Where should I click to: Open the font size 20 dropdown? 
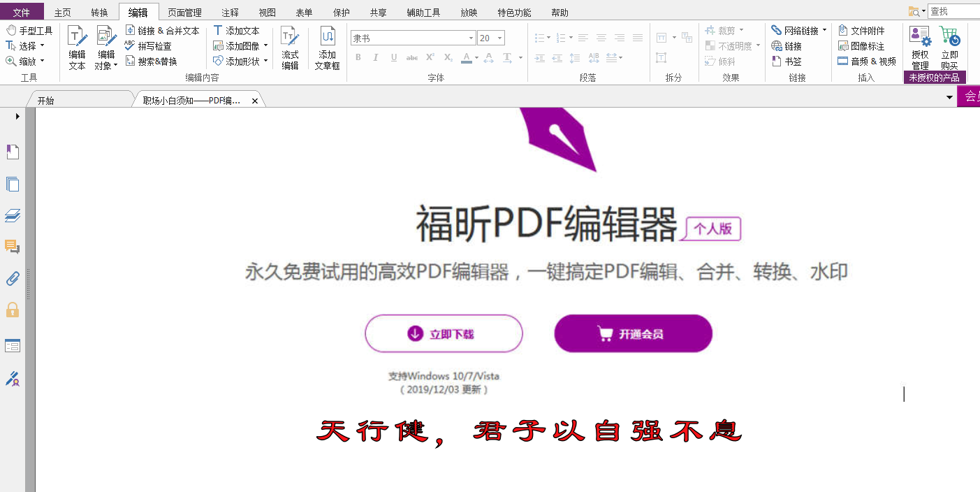click(x=500, y=38)
